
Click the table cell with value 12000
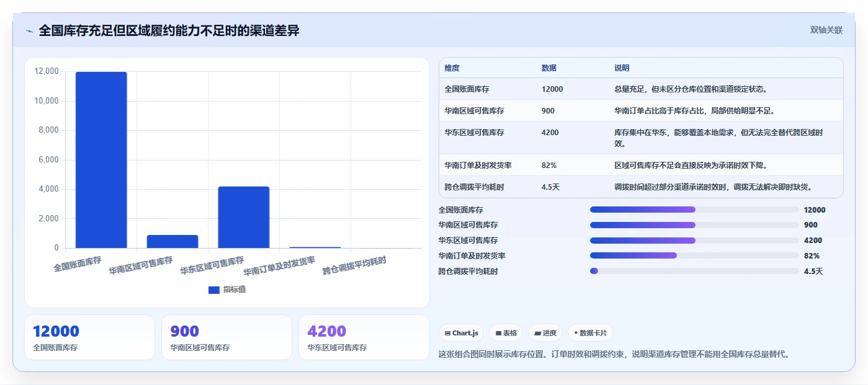552,89
